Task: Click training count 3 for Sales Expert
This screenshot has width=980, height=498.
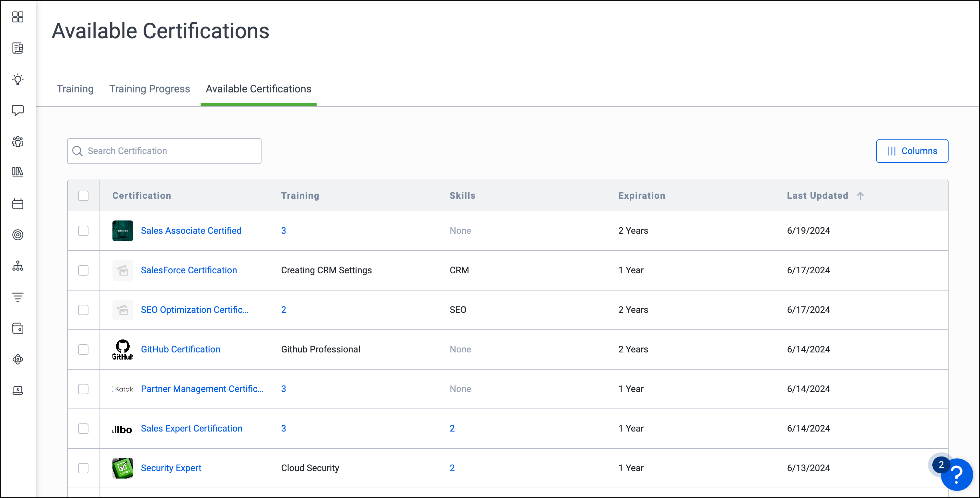Action: pyautogui.click(x=284, y=429)
